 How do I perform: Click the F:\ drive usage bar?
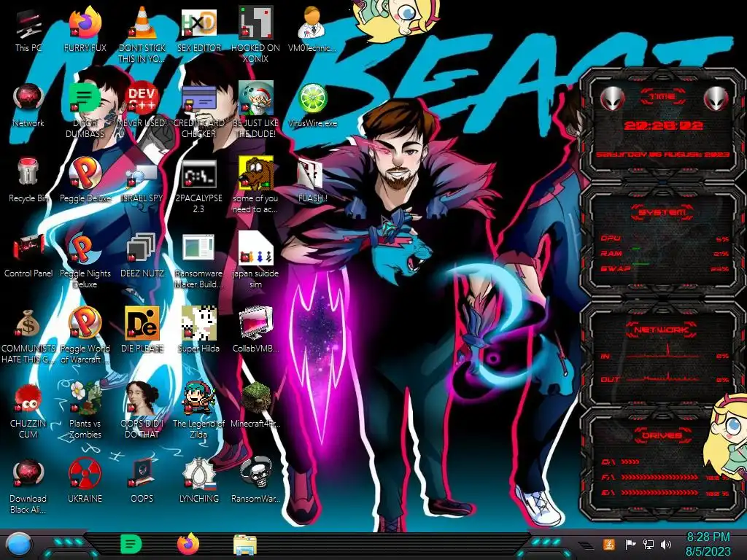pos(660,477)
